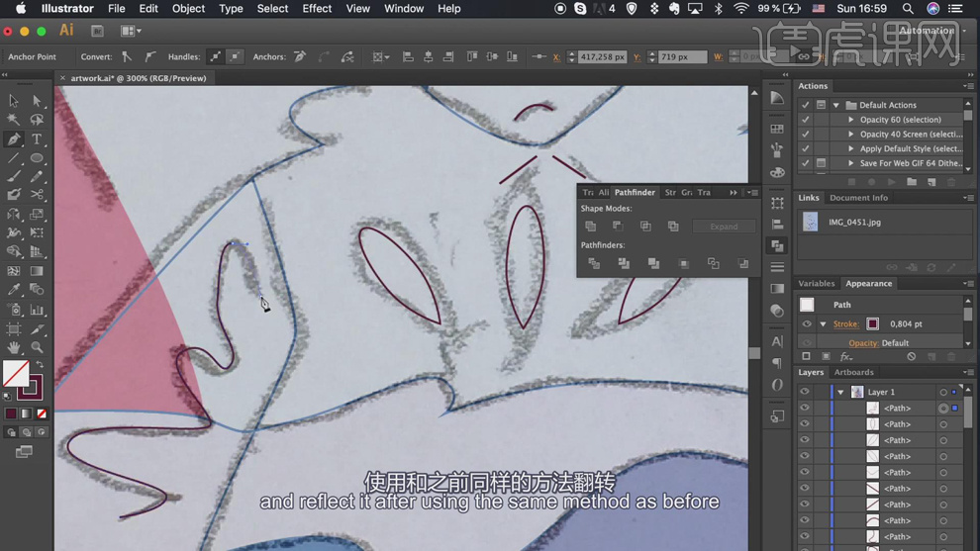Select the Type tool
The height and width of the screenshot is (551, 980).
tap(37, 139)
